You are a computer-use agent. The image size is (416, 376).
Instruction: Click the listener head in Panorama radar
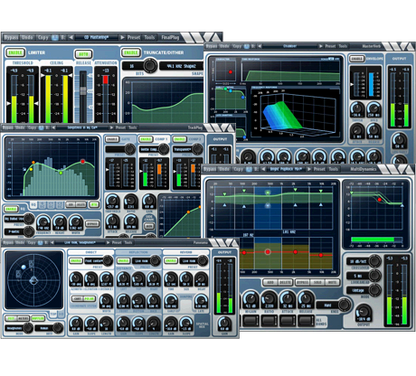34,281
